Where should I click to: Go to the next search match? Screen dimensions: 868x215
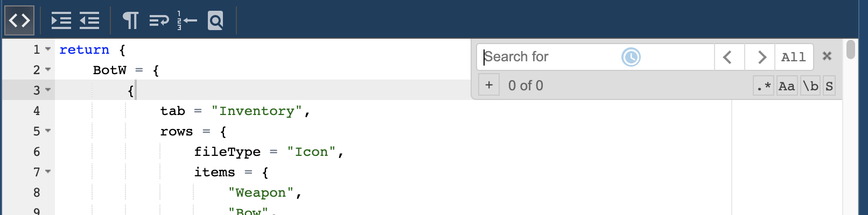click(761, 57)
